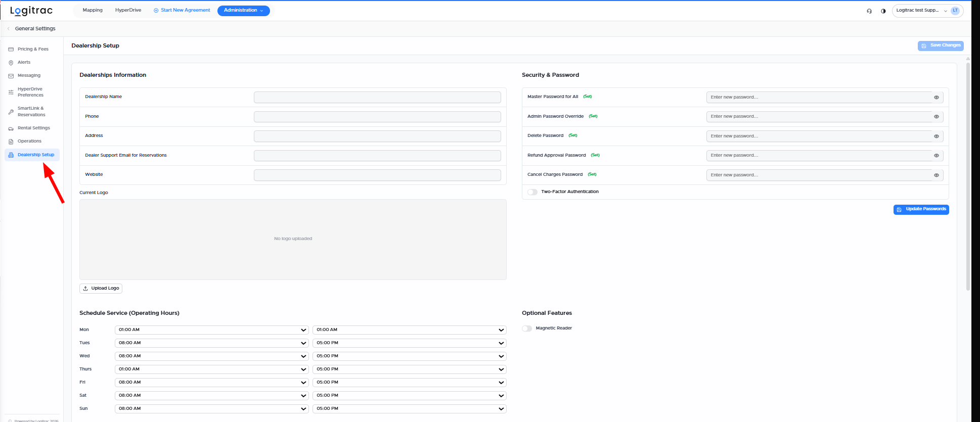Open Mon closing time dropdown
This screenshot has height=422, width=980.
pyautogui.click(x=410, y=330)
